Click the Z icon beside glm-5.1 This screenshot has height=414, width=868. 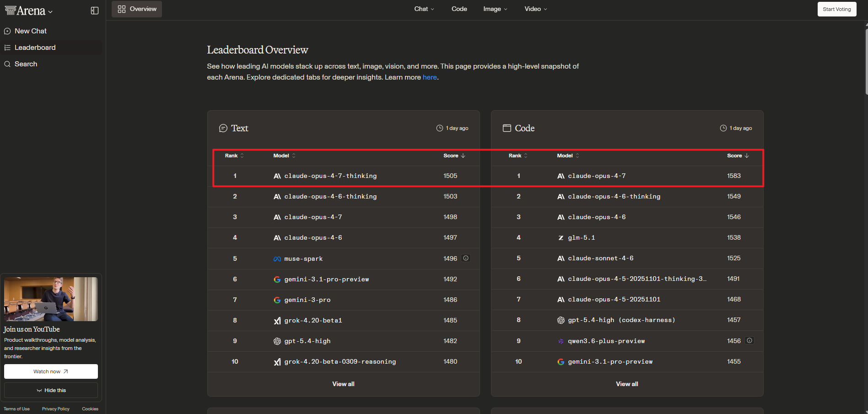click(x=561, y=238)
